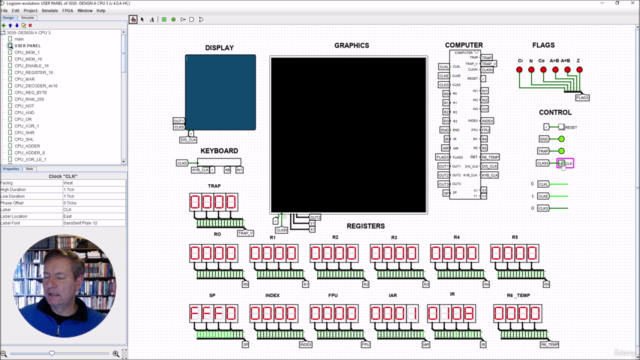Open the Project menu
This screenshot has height=360, width=640.
[x=30, y=11]
